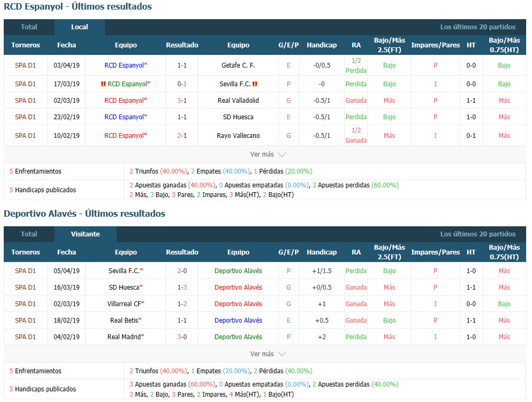Click the date 04/02/19
The height and width of the screenshot is (402, 532).
click(67, 337)
